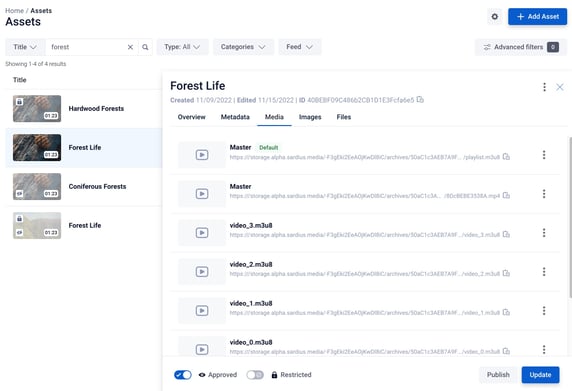This screenshot has height=391, width=572.
Task: Play the Master mp4 media preview
Action: point(202,194)
